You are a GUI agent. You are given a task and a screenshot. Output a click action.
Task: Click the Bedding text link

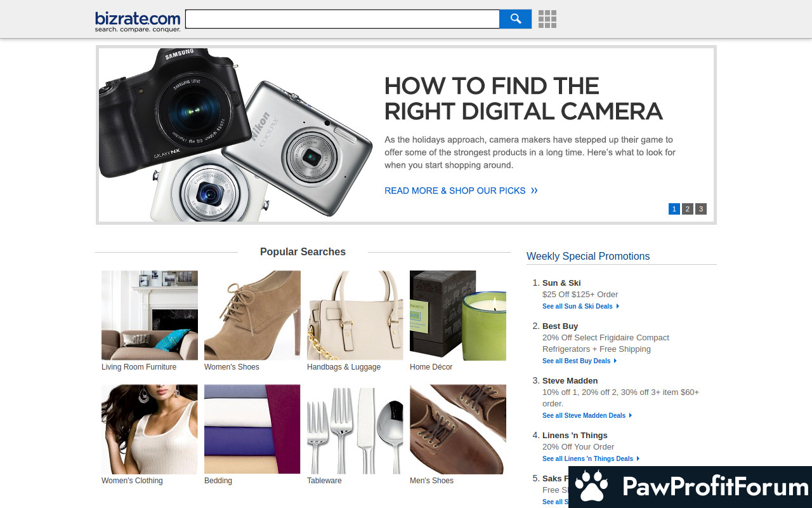218,481
